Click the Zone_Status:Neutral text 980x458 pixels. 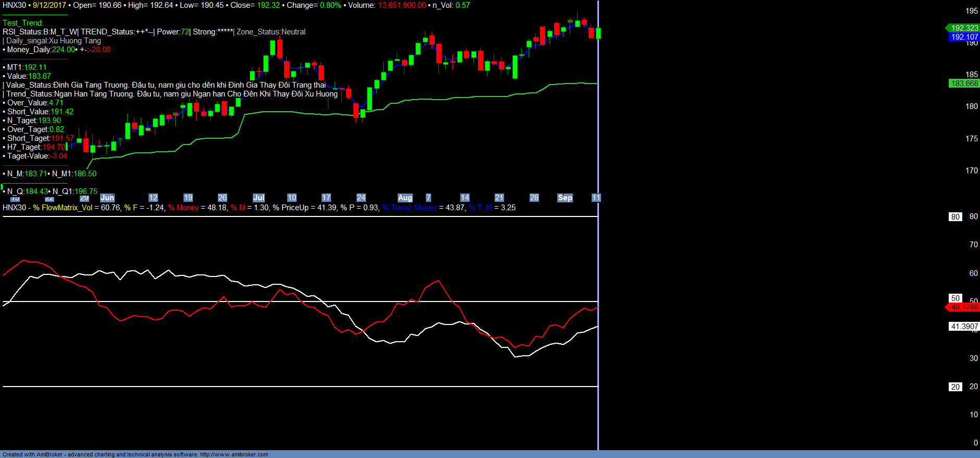click(271, 32)
